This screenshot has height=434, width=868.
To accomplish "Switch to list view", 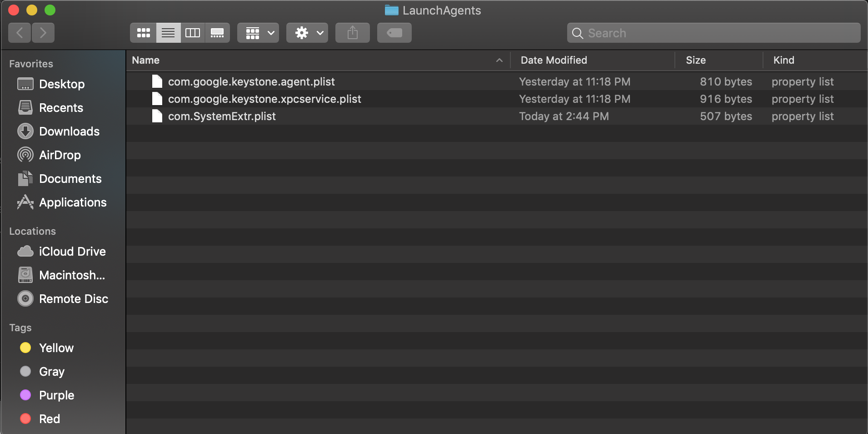I will (168, 33).
